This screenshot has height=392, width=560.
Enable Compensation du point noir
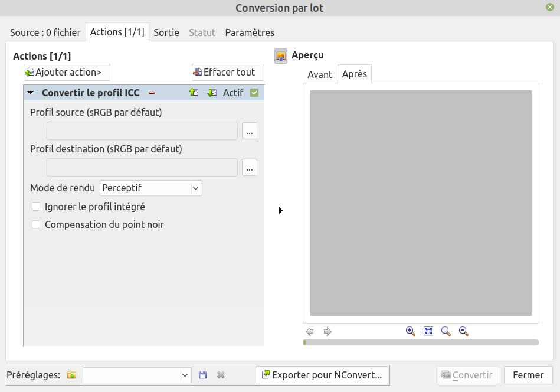(36, 224)
